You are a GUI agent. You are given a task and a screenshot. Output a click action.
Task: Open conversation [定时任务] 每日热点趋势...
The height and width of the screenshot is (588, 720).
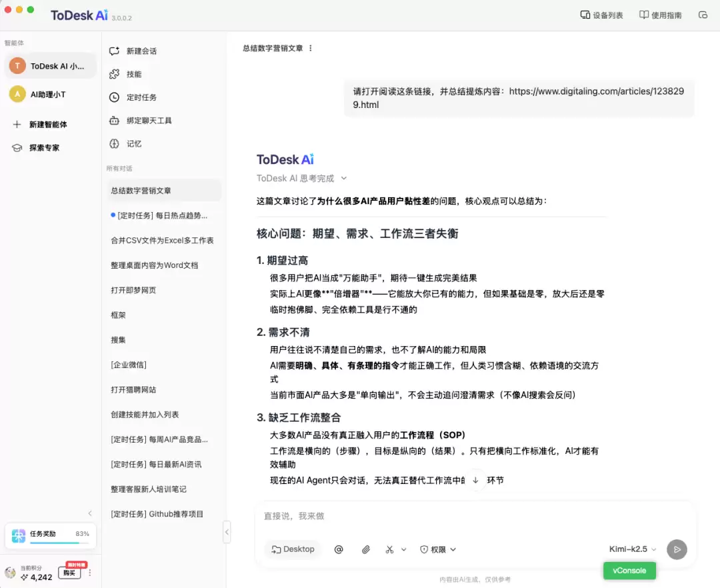coord(165,215)
